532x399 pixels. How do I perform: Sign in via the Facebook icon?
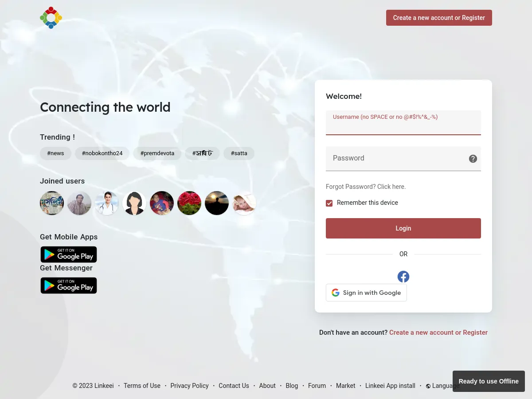[403, 276]
